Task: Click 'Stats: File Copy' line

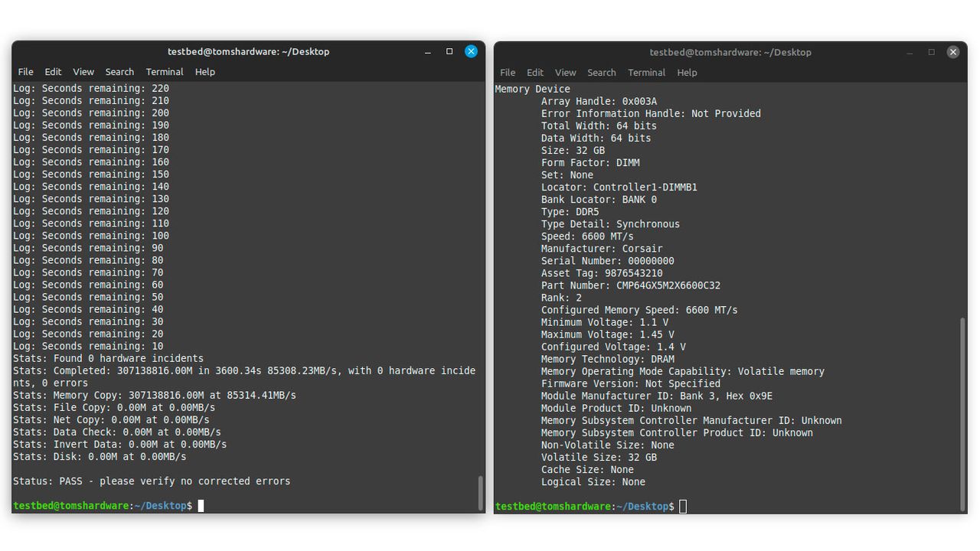Action: 114,407
